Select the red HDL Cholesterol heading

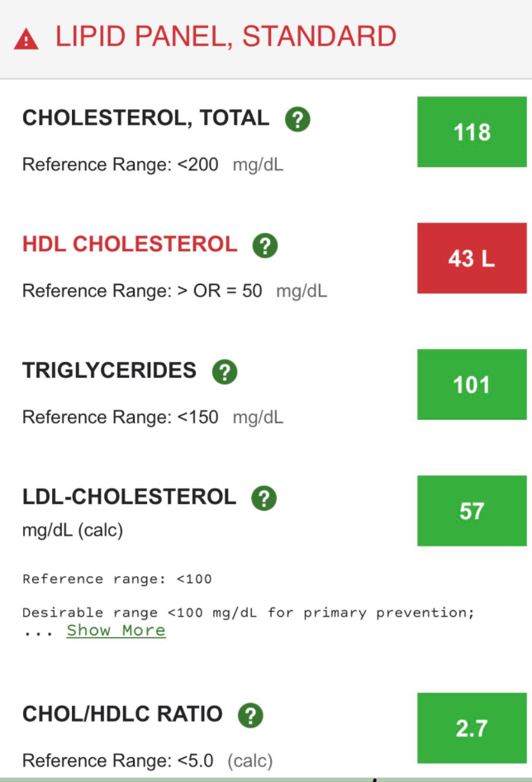pyautogui.click(x=130, y=245)
